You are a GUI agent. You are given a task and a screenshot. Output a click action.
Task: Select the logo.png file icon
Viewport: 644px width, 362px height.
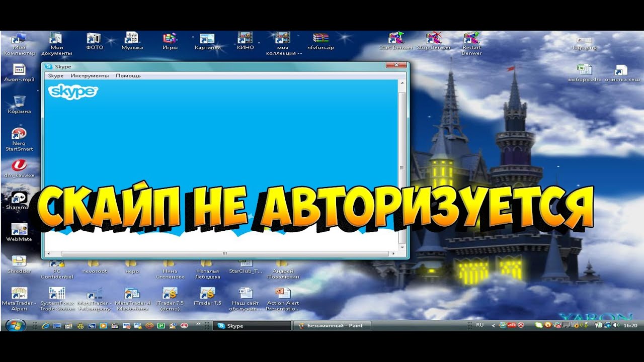pyautogui.click(x=585, y=43)
